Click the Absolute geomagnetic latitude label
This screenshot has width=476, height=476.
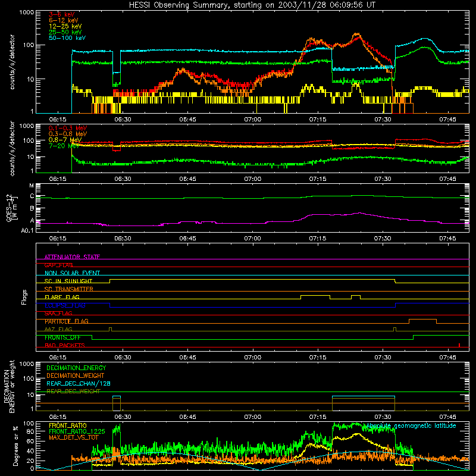click(x=411, y=425)
